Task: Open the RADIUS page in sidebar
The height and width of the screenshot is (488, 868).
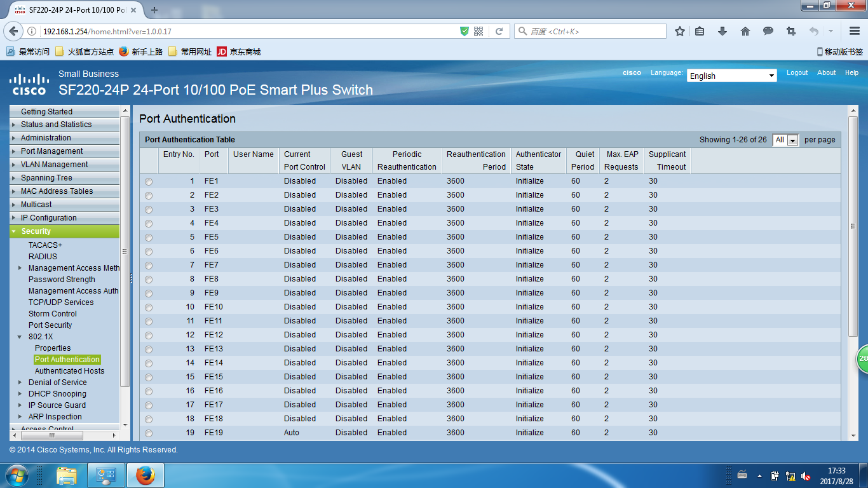Action: (43, 257)
